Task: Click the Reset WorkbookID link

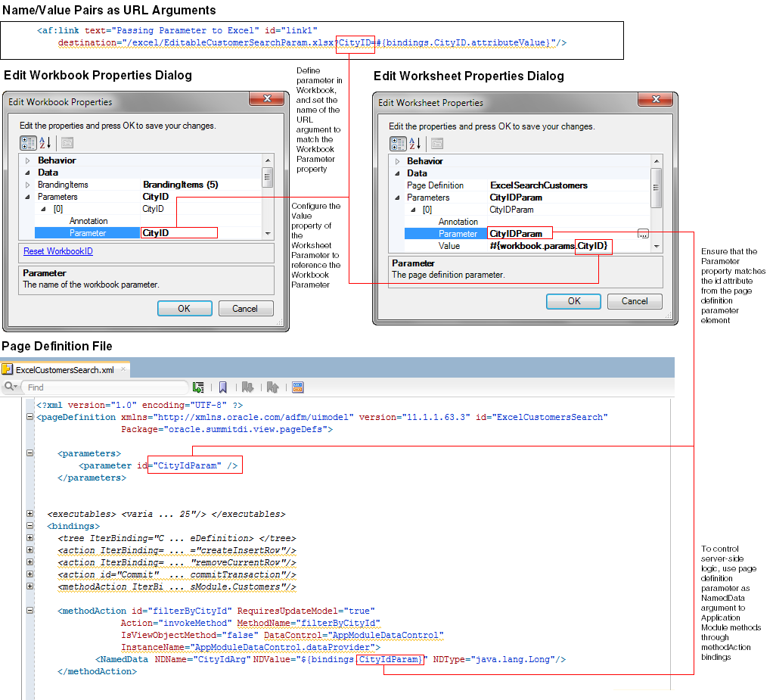Action: pyautogui.click(x=58, y=251)
